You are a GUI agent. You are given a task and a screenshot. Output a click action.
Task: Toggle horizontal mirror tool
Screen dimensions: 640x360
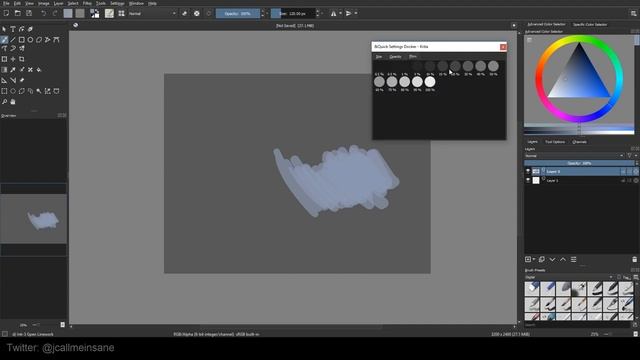click(x=333, y=13)
